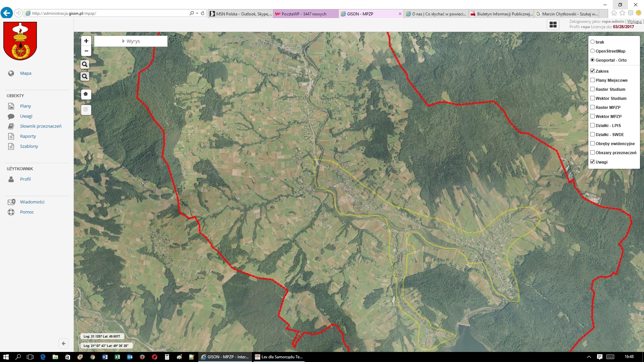This screenshot has width=644, height=362.
Task: Click the document icon beside Raporty
Action: tap(11, 136)
